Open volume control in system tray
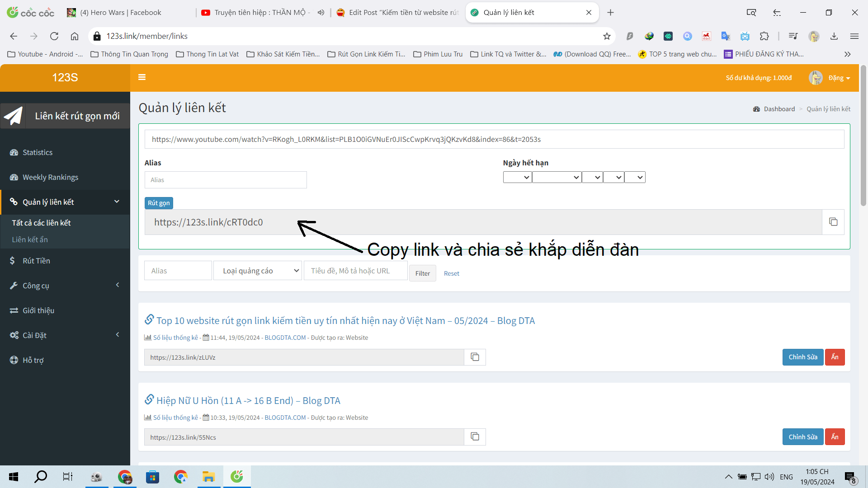Image resolution: width=868 pixels, height=488 pixels. [769, 477]
